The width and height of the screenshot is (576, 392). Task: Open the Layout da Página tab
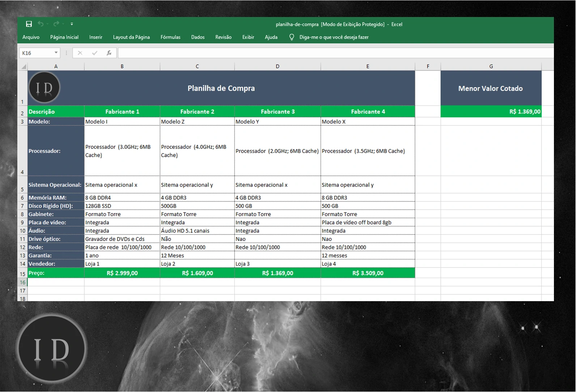[131, 37]
